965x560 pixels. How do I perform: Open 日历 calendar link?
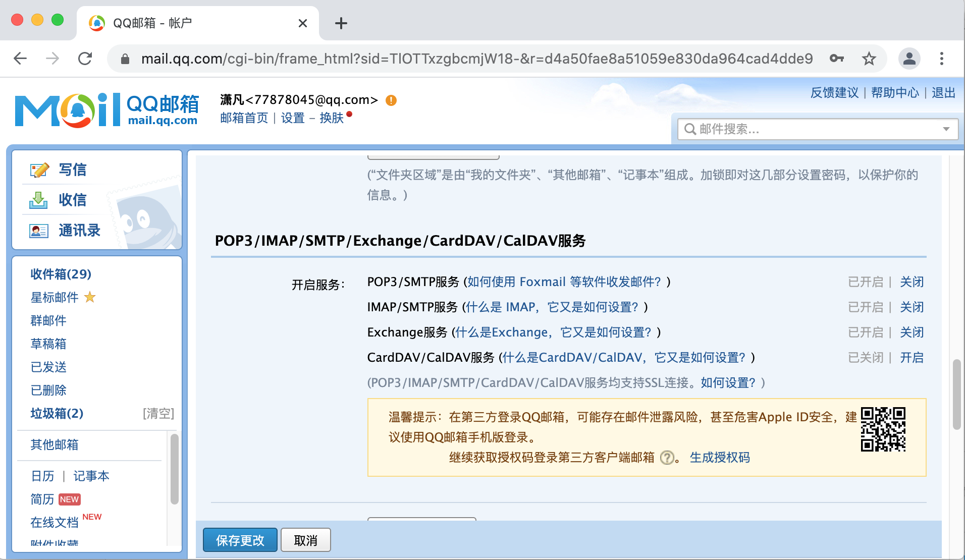click(42, 476)
